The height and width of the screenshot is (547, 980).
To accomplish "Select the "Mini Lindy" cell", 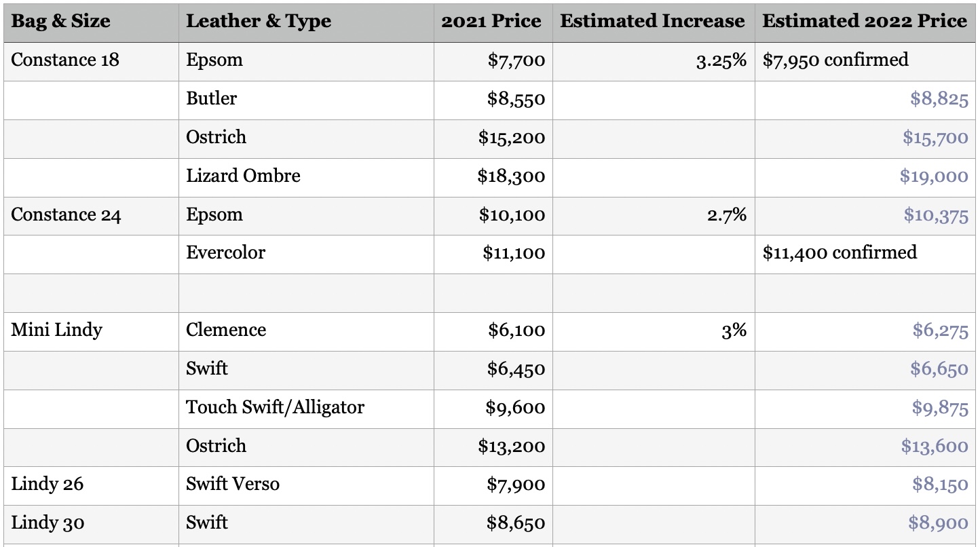I will pos(57,330).
